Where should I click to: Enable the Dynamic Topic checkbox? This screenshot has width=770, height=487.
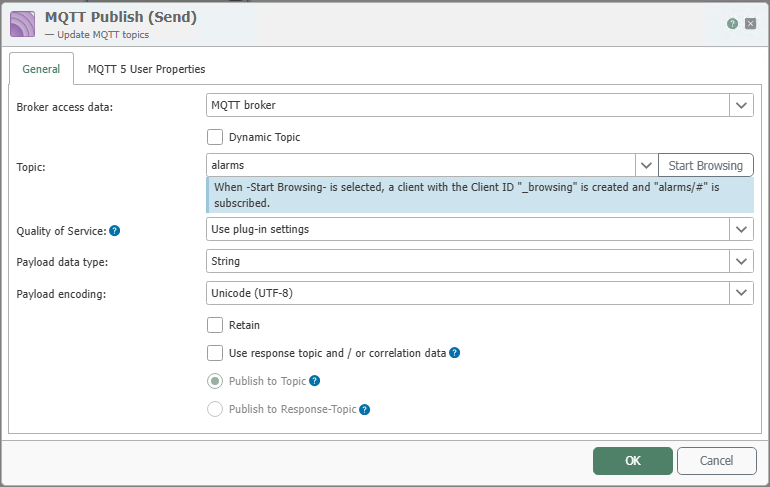point(215,137)
